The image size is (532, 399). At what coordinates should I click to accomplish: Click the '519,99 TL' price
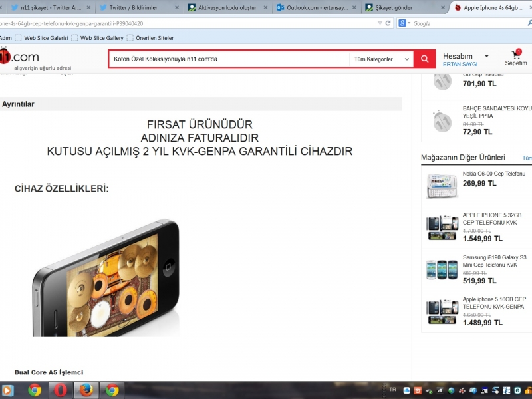[x=479, y=281]
